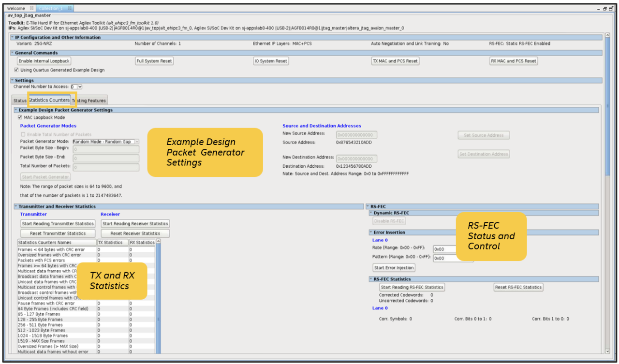
Task: Click the panel restore icon at top right
Action: pyautogui.click(x=605, y=9)
